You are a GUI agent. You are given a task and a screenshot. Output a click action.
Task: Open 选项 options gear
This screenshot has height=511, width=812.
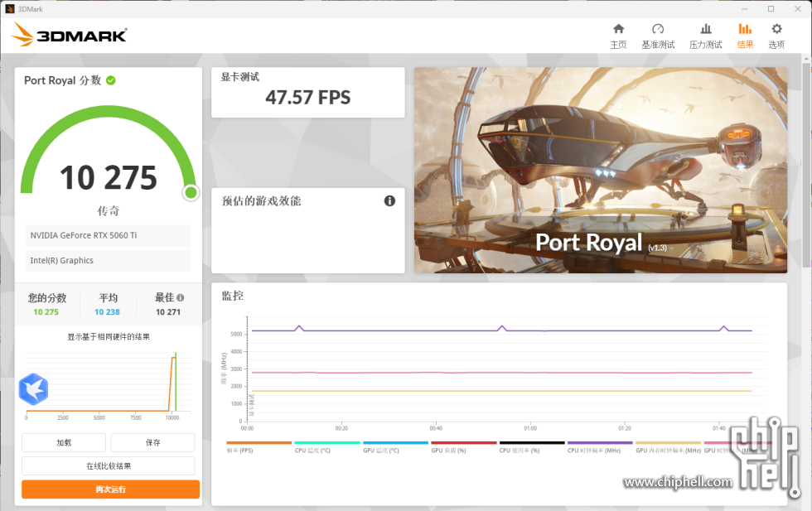click(776, 36)
